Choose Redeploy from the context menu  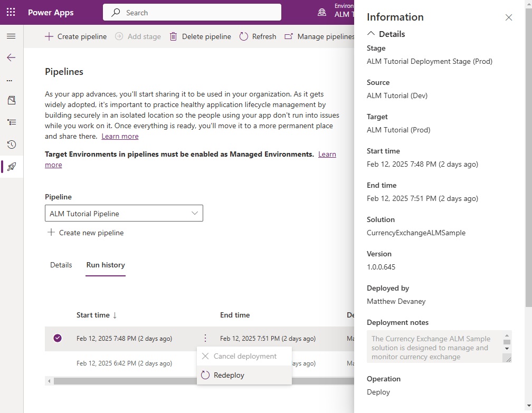tap(244, 375)
